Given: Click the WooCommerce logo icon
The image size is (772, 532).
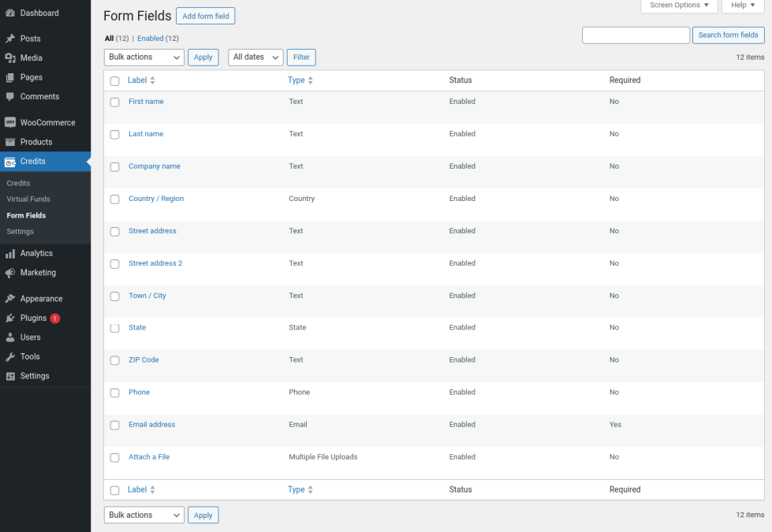Looking at the screenshot, I should point(10,123).
